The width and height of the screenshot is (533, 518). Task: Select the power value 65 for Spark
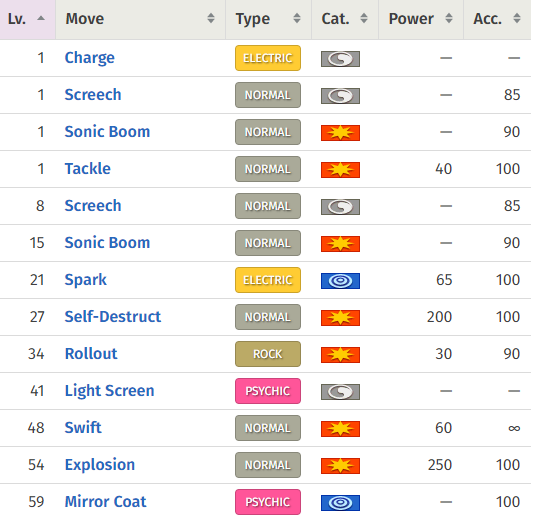click(444, 280)
